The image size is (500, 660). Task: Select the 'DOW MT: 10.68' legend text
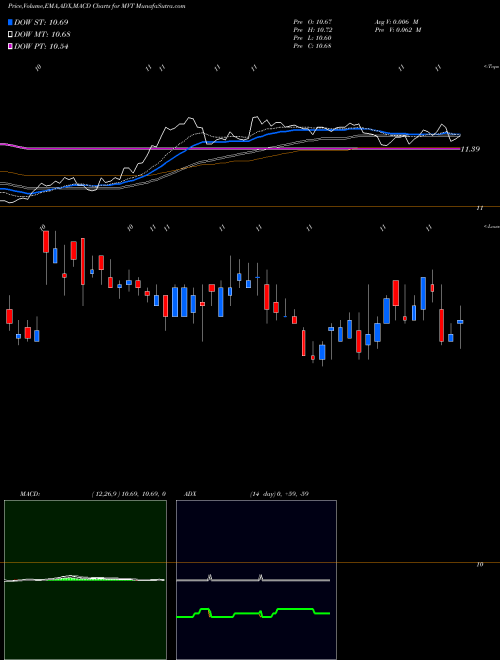pos(42,35)
